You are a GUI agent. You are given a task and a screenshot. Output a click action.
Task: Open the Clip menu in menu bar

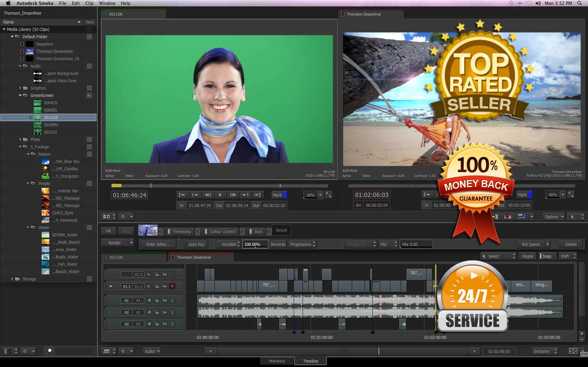coord(89,3)
